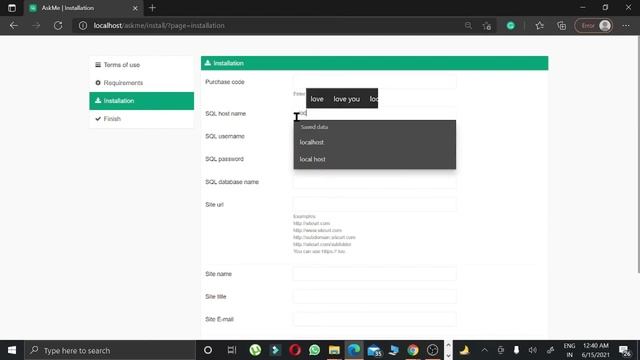Screen dimensions: 640x360
Task: Pick the love you suggestion
Action: 347,99
